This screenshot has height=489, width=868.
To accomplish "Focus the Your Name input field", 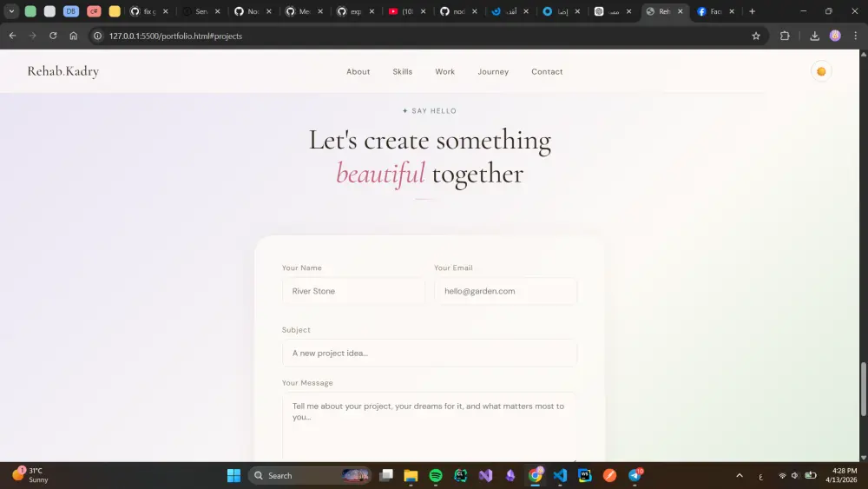I will [x=353, y=291].
